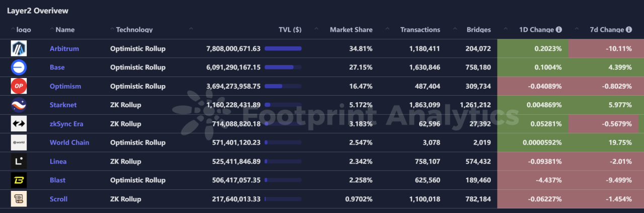Click the Base logo icon
The image size is (644, 213).
19,67
